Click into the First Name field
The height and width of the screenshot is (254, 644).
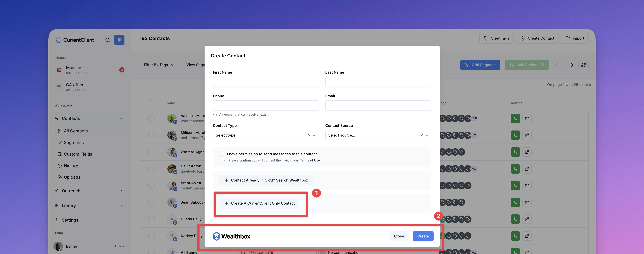265,82
